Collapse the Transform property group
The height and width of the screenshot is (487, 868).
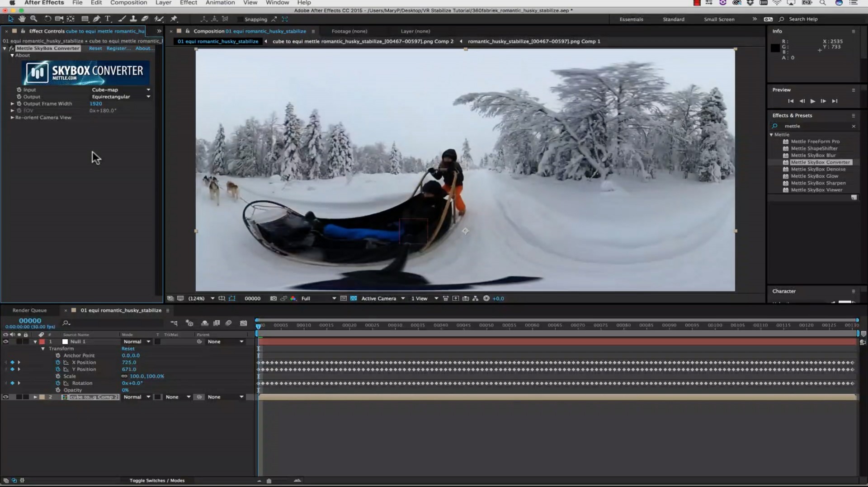pyautogui.click(x=43, y=349)
